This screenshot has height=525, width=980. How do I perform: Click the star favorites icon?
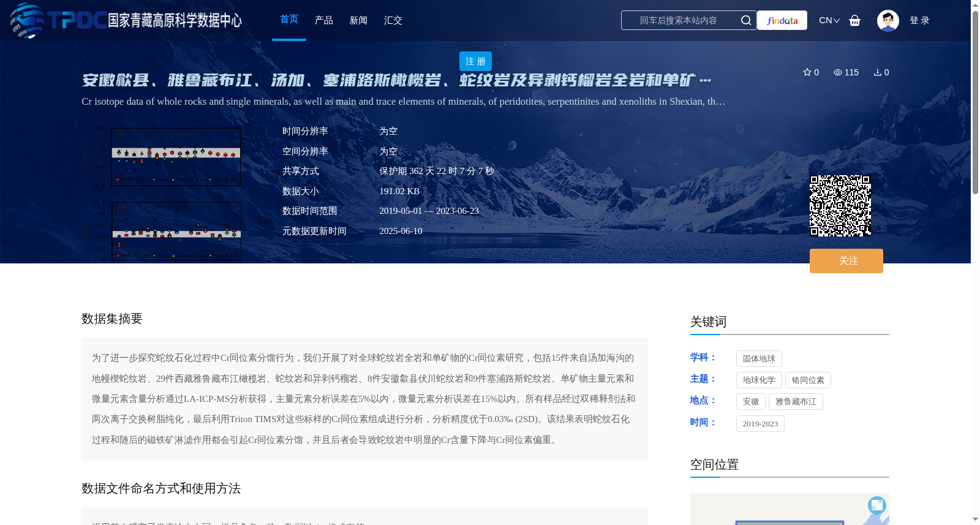tap(807, 72)
